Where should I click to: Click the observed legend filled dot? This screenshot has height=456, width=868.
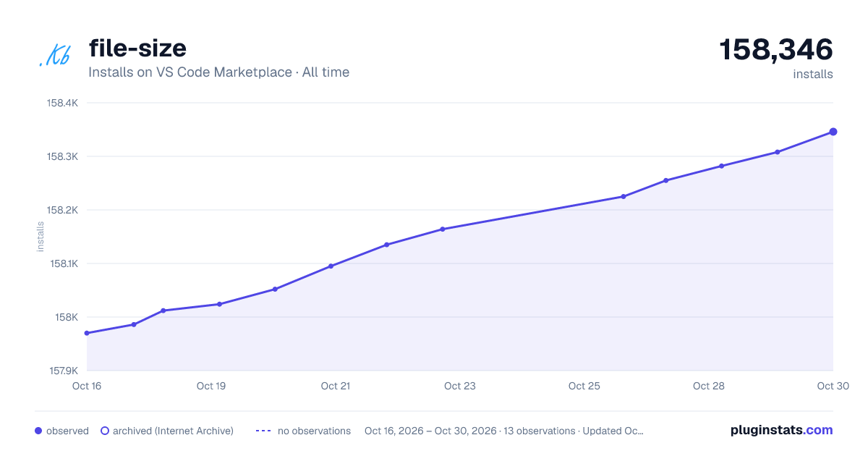[38, 431]
